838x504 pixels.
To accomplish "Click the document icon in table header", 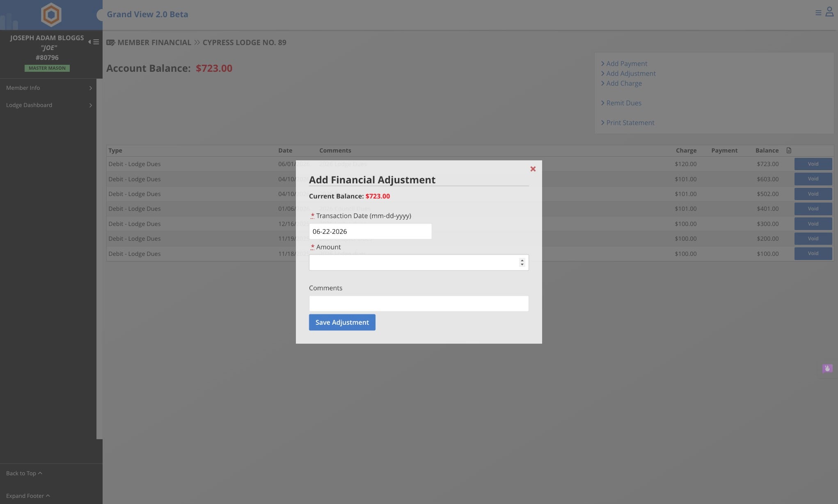I will 789,151.
